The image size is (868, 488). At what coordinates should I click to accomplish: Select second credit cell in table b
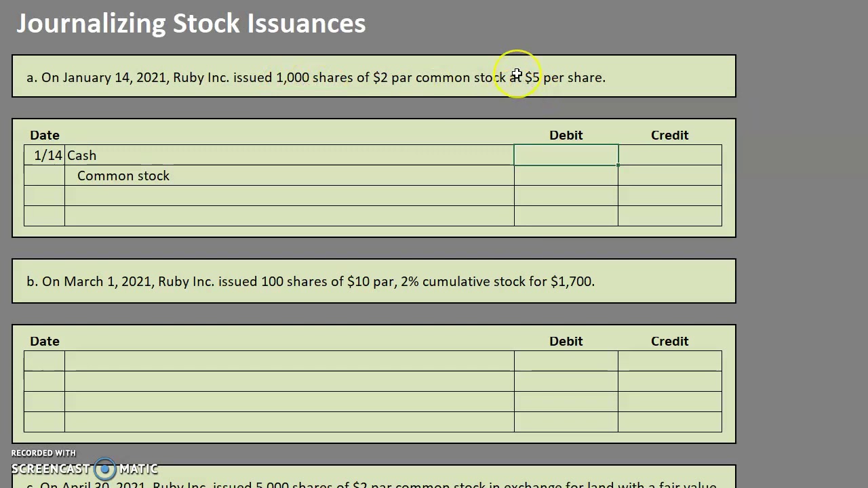pyautogui.click(x=670, y=381)
